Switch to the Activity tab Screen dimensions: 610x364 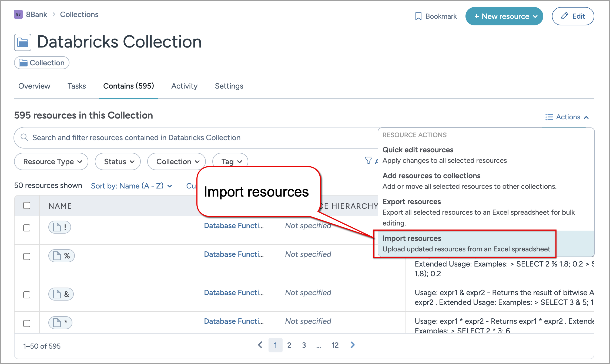(x=184, y=86)
